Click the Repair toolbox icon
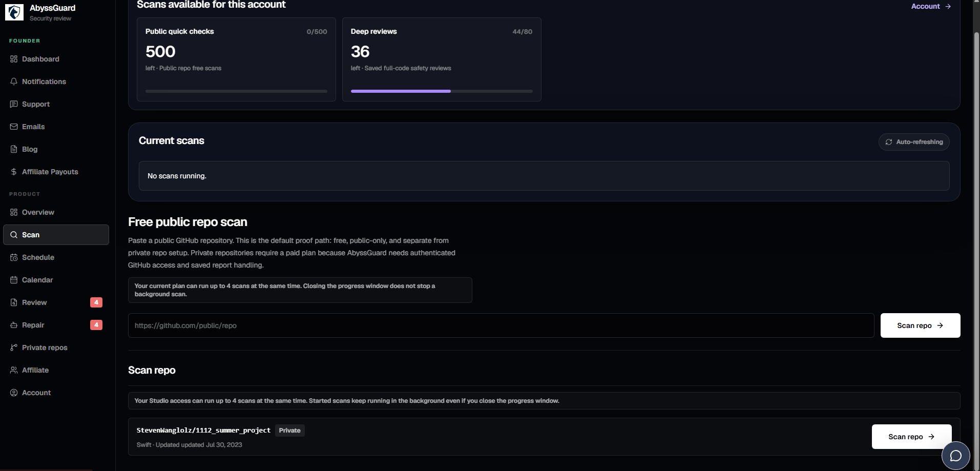 click(x=14, y=325)
